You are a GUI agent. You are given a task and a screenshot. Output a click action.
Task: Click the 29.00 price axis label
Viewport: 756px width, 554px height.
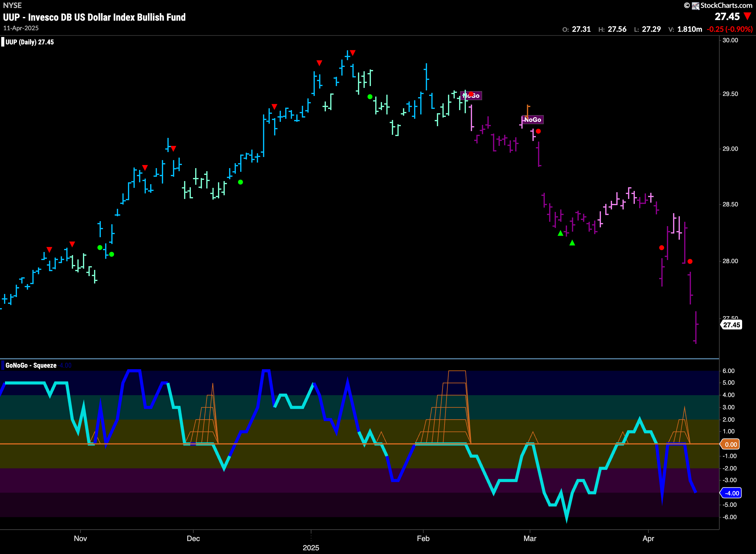click(730, 149)
